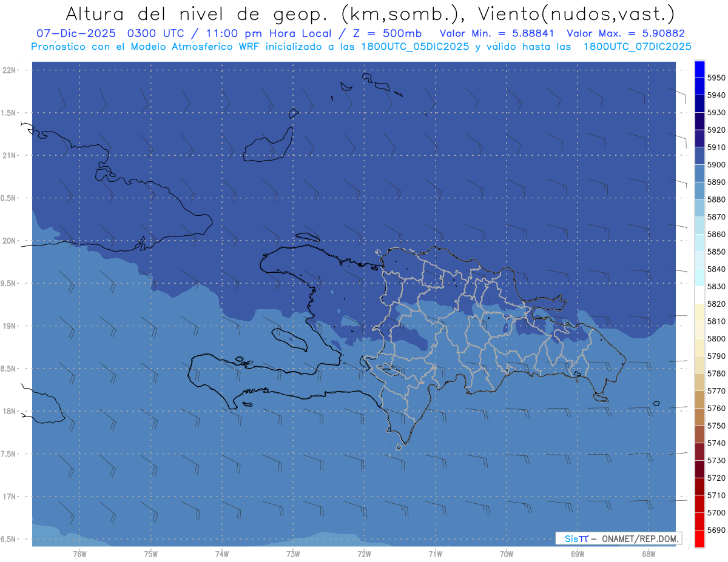Click the colorbar label 5900
The image size is (728, 562).
[x=716, y=165]
